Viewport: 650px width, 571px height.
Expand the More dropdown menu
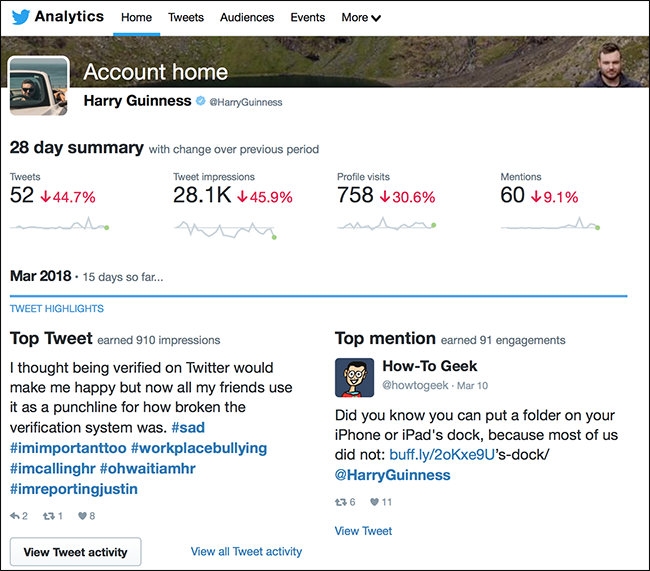point(361,17)
